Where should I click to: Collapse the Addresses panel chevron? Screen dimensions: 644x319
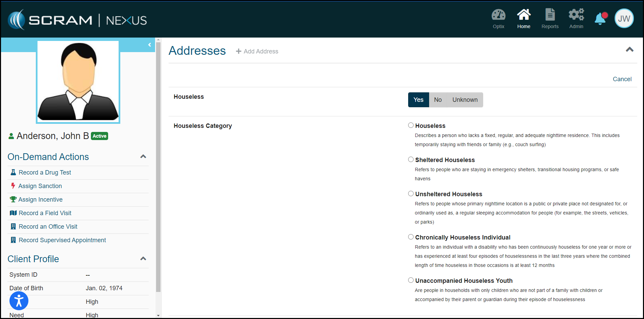click(629, 50)
